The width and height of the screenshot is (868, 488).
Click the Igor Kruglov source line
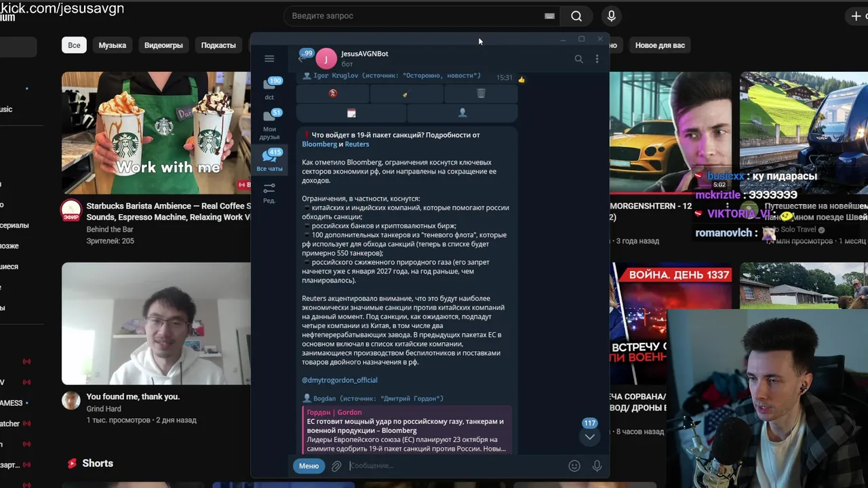pos(391,76)
